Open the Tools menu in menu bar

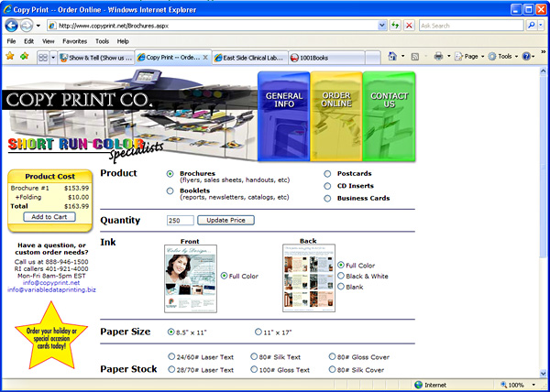[102, 41]
